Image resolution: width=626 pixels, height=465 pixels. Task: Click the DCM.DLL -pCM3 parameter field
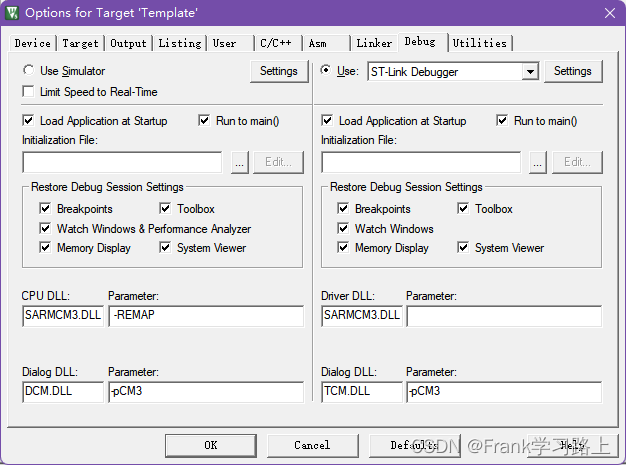(x=206, y=392)
